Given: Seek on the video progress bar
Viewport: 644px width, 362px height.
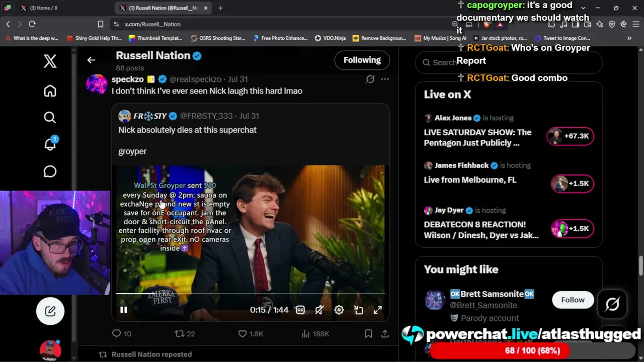Looking at the screenshot, I should point(251,294).
